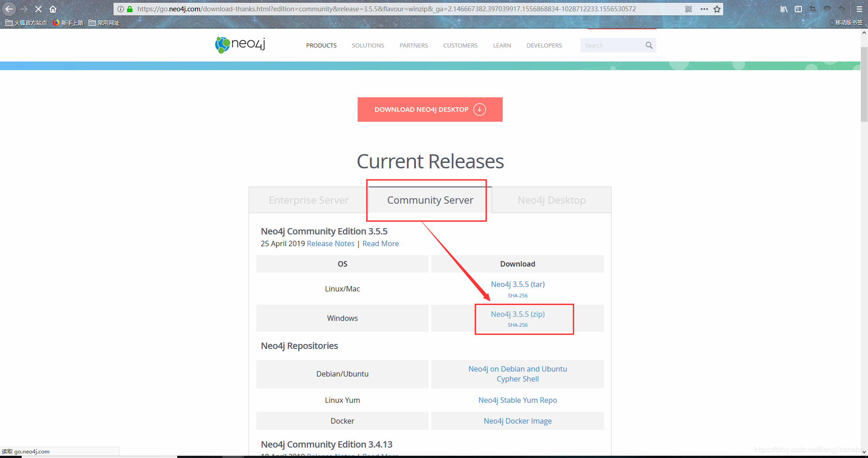868x458 pixels.
Task: Open Release Notes for edition 3.5.5
Action: click(x=330, y=243)
